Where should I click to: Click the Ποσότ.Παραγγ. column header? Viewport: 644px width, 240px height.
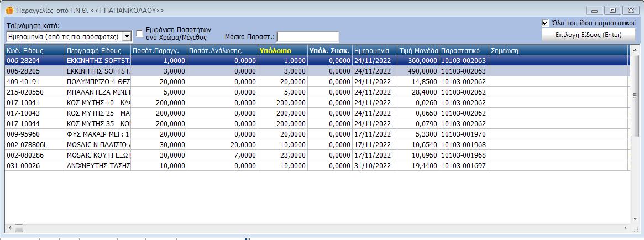(159, 50)
